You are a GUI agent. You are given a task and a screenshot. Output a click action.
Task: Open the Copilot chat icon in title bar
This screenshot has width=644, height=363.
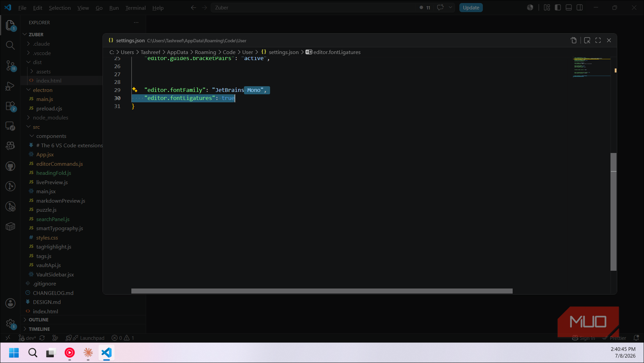[440, 7]
